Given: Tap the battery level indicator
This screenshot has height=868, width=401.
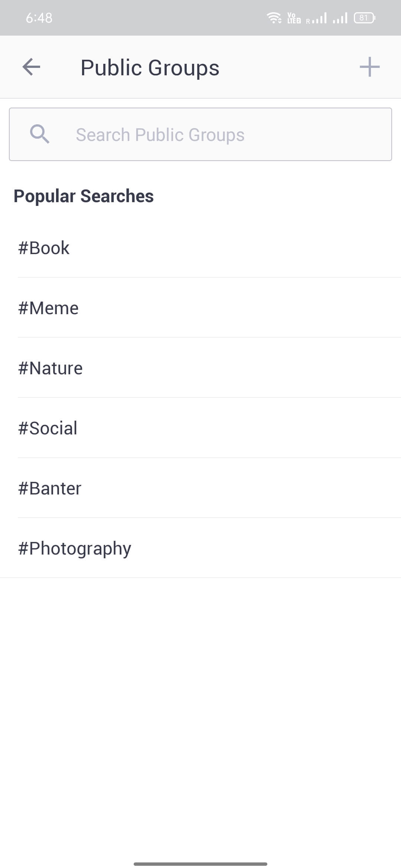Looking at the screenshot, I should click(x=365, y=18).
